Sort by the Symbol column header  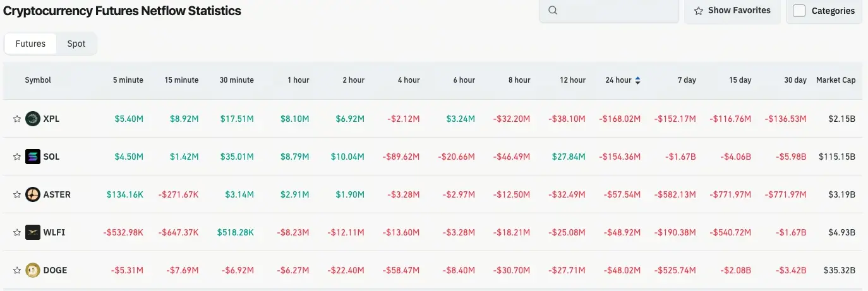[x=38, y=80]
